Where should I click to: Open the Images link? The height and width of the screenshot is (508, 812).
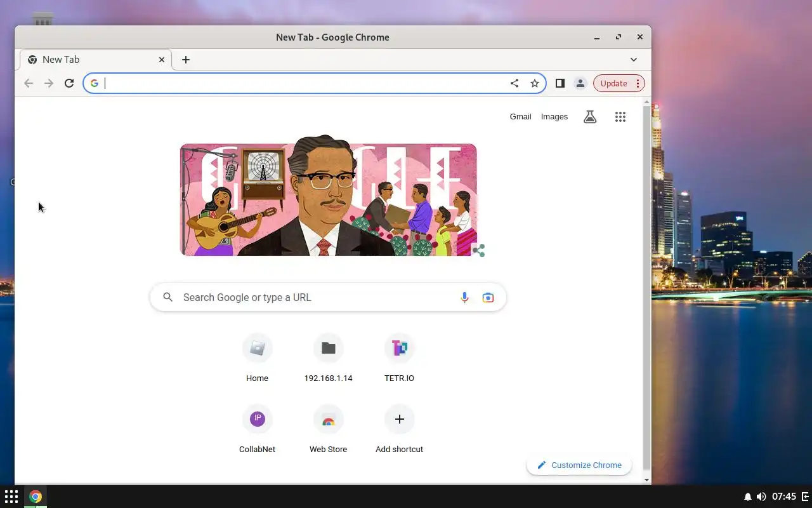tap(554, 117)
